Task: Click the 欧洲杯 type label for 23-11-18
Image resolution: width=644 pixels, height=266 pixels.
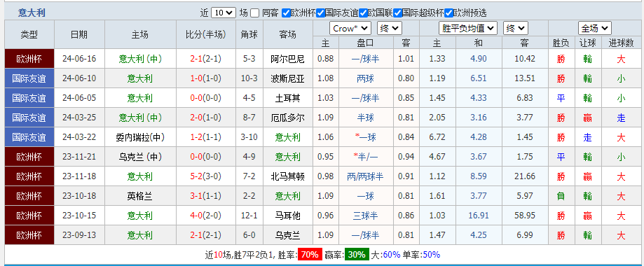Action: coord(29,176)
